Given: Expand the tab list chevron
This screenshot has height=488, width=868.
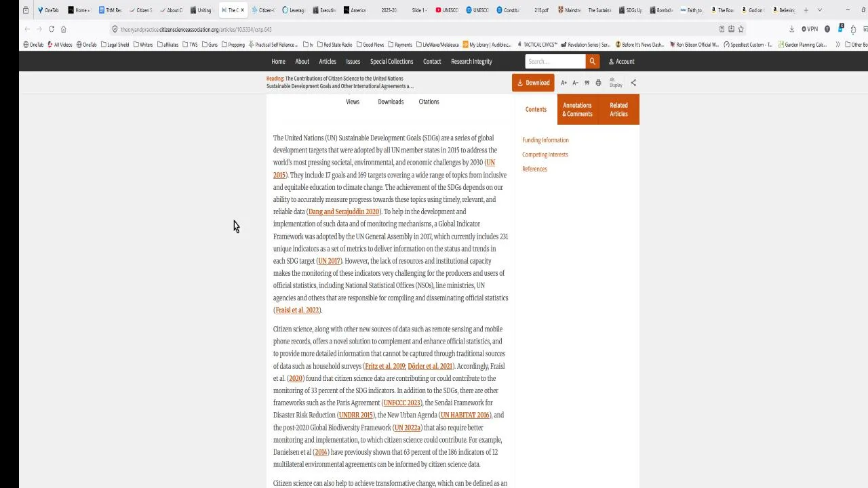Looking at the screenshot, I should (x=819, y=10).
